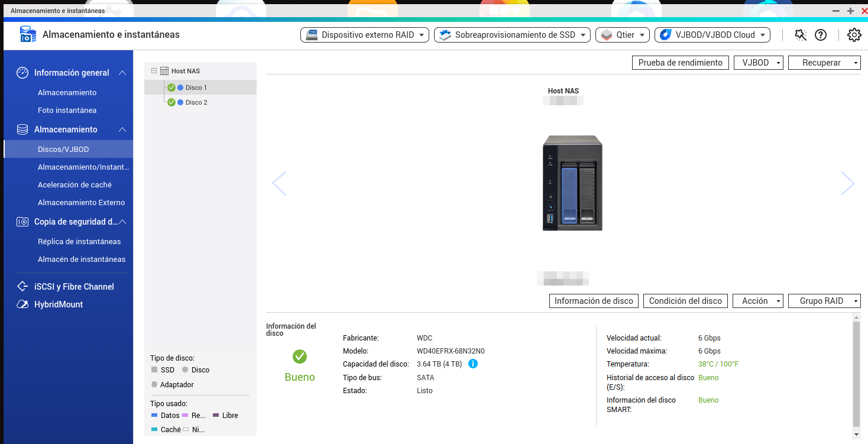Click the disk info panel vertical scrollbar
Screen dimensions: 868x444
point(856,372)
